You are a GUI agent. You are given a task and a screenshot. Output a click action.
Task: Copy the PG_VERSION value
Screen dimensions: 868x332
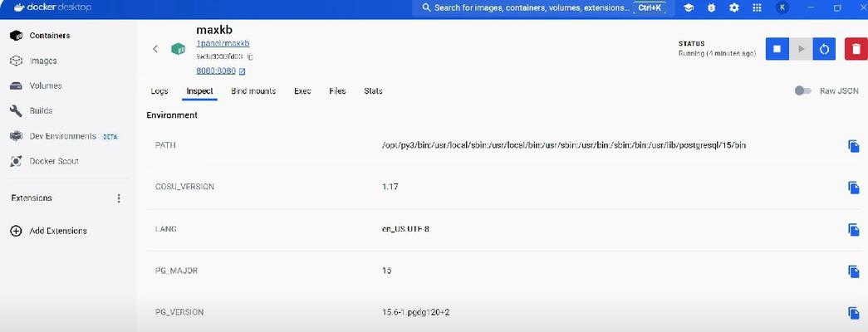tap(854, 313)
